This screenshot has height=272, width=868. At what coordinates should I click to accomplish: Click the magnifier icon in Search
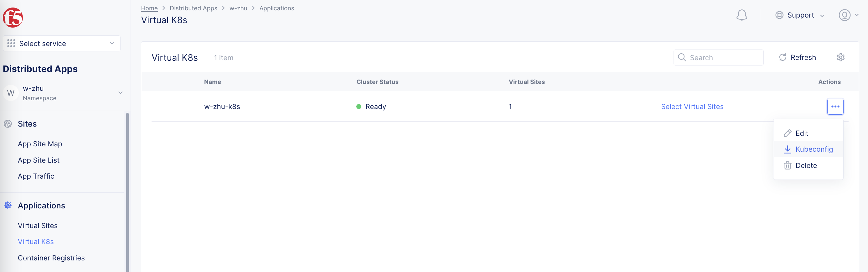pyautogui.click(x=682, y=57)
